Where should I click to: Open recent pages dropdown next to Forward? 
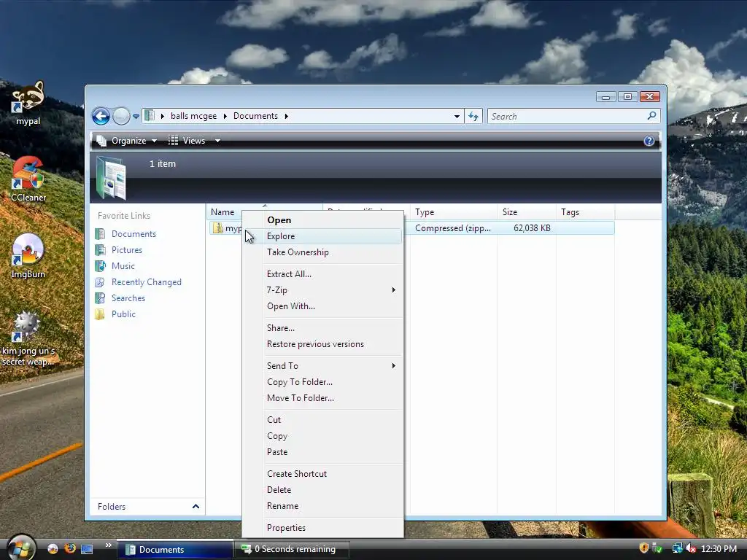point(136,116)
